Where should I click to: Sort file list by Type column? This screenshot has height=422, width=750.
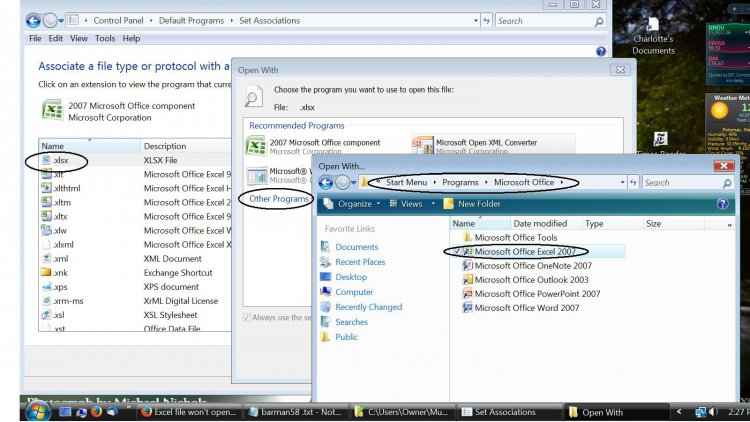tap(611, 223)
